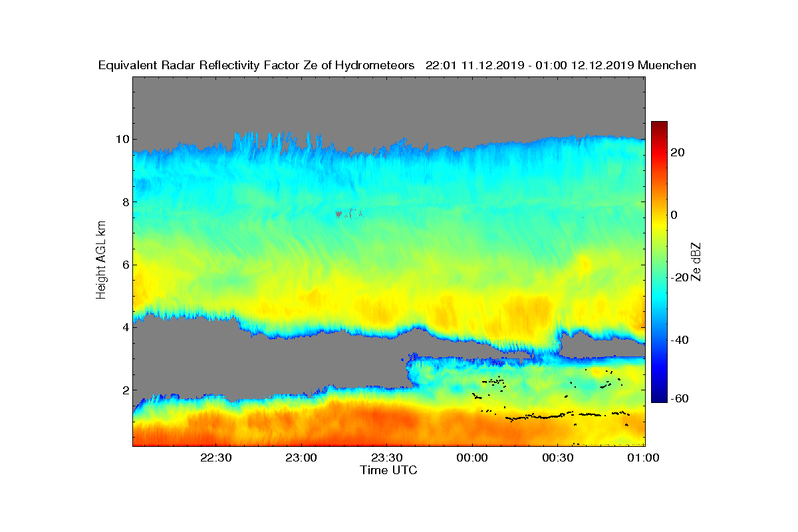798x532 pixels.
Task: Click the colorbar tick label 0
Action: 675,215
